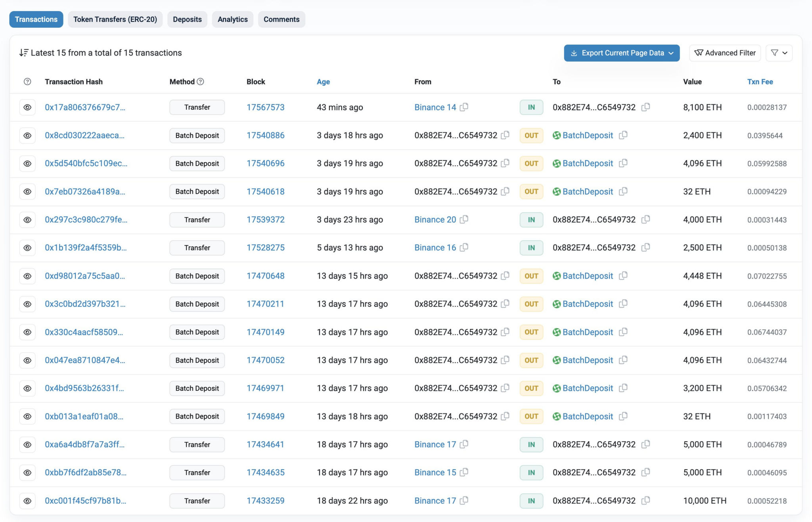Expand the funnel filter dropdown
This screenshot has height=522, width=812.
point(779,53)
